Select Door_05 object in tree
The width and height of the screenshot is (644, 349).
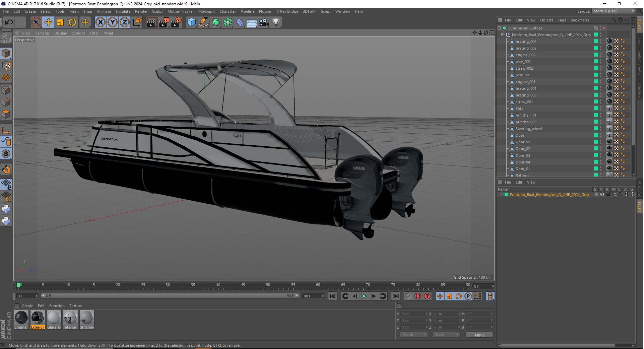point(523,142)
